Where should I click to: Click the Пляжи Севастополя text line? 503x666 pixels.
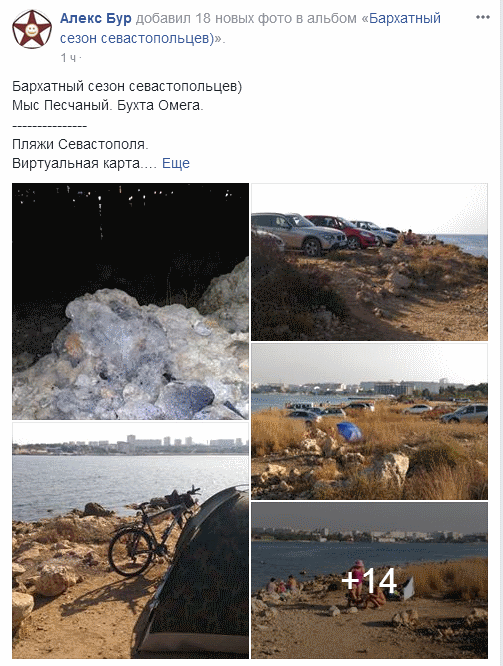(x=80, y=144)
